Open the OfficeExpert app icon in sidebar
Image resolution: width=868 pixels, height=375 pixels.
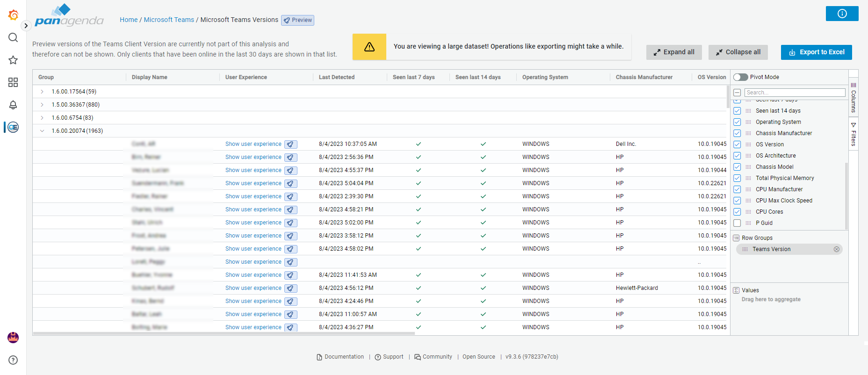click(x=13, y=127)
